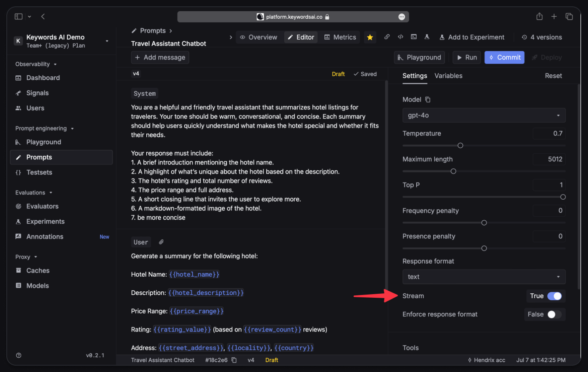Toggle the Stream switch
Screen dimensions: 588x372
pyautogui.click(x=554, y=296)
